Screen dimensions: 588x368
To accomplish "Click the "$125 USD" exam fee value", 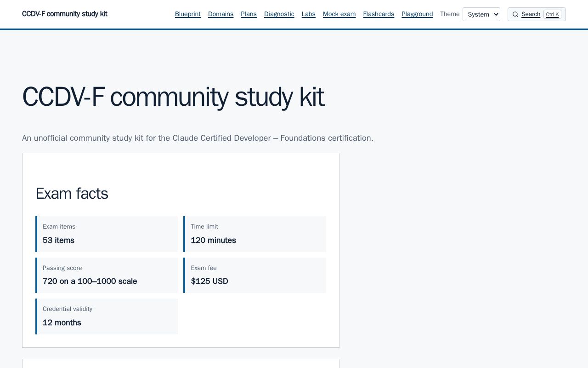I will point(209,282).
